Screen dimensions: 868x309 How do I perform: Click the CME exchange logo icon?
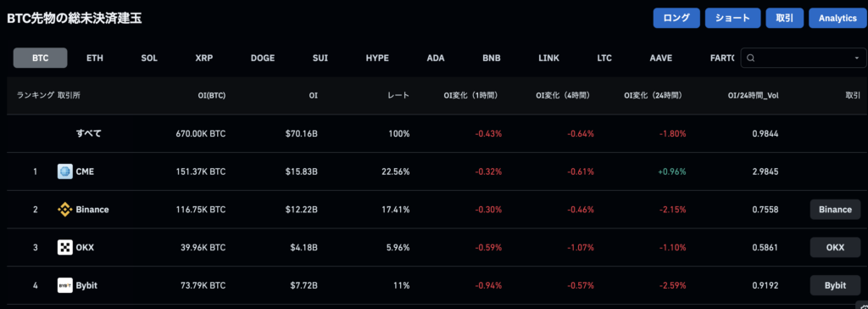tap(64, 171)
